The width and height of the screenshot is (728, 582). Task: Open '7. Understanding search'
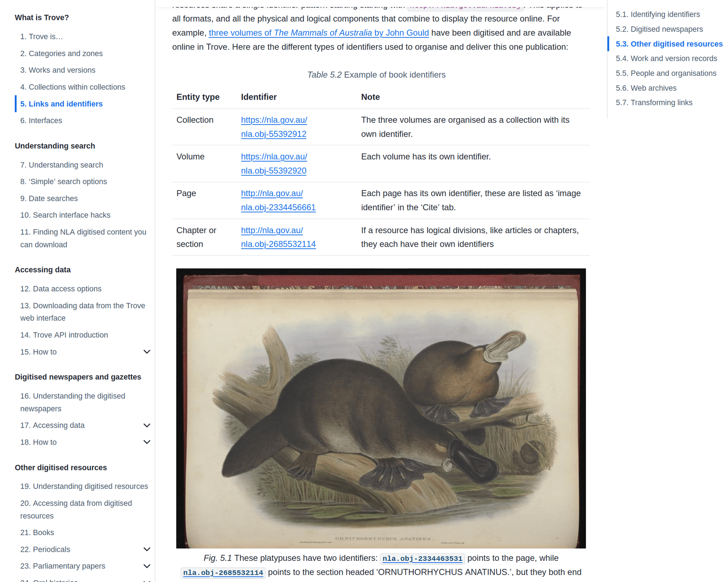point(62,165)
